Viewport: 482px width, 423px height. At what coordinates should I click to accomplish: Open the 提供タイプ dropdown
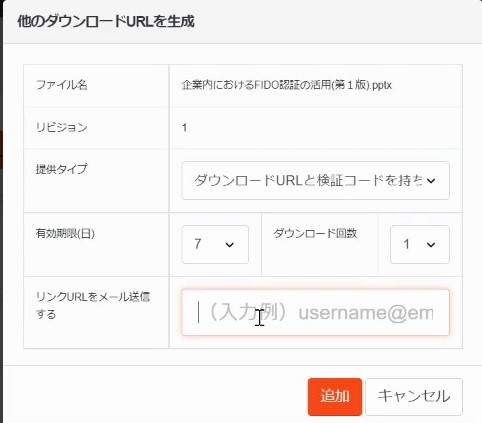(x=315, y=180)
